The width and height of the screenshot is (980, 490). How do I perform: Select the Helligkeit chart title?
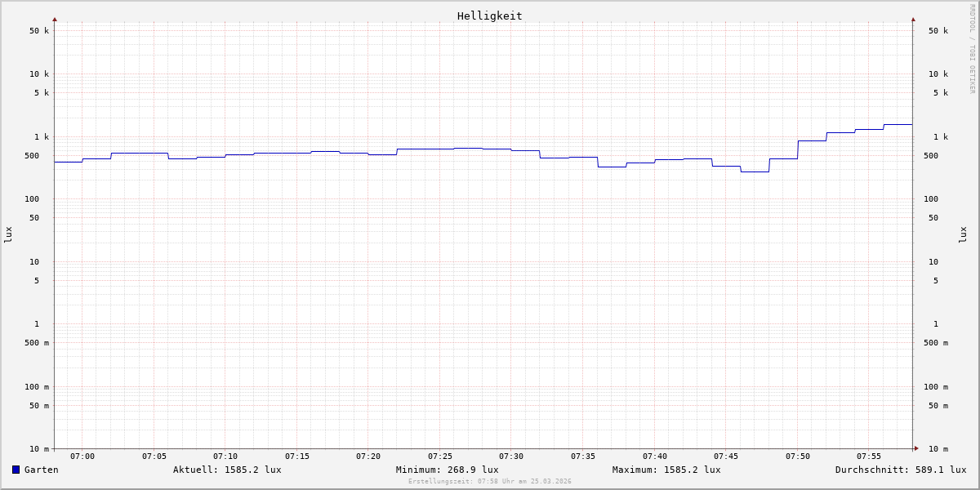pos(489,16)
